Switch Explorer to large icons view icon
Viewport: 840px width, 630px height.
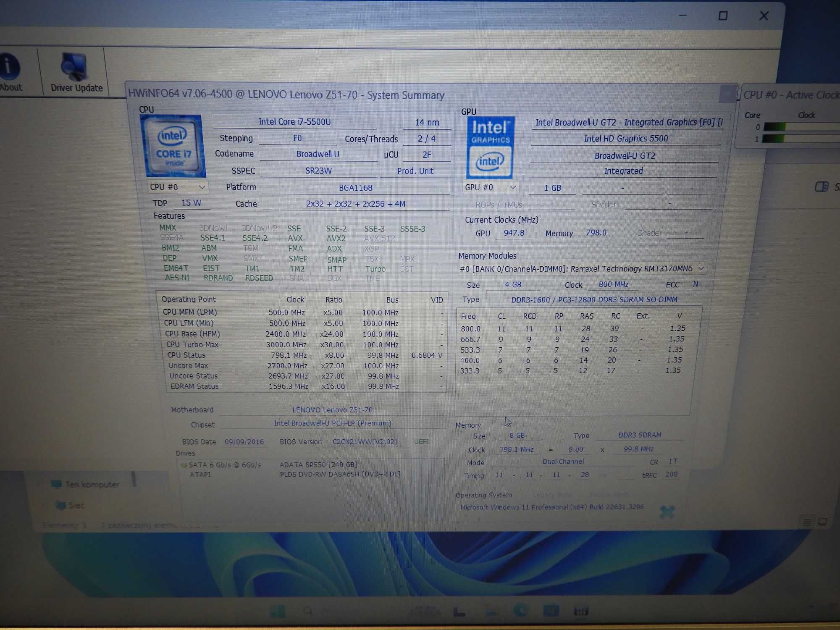pos(822,522)
